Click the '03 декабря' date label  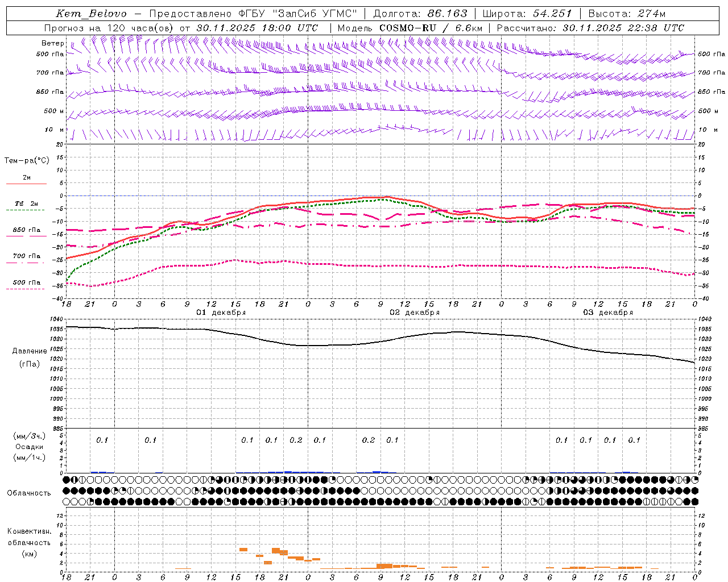608,313
